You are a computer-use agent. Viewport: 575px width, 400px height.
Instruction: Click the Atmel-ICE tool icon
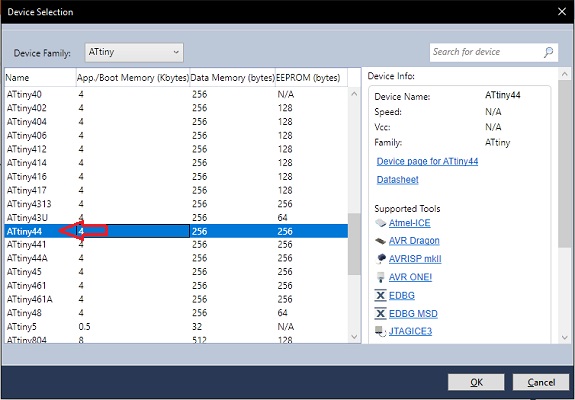tap(381, 223)
